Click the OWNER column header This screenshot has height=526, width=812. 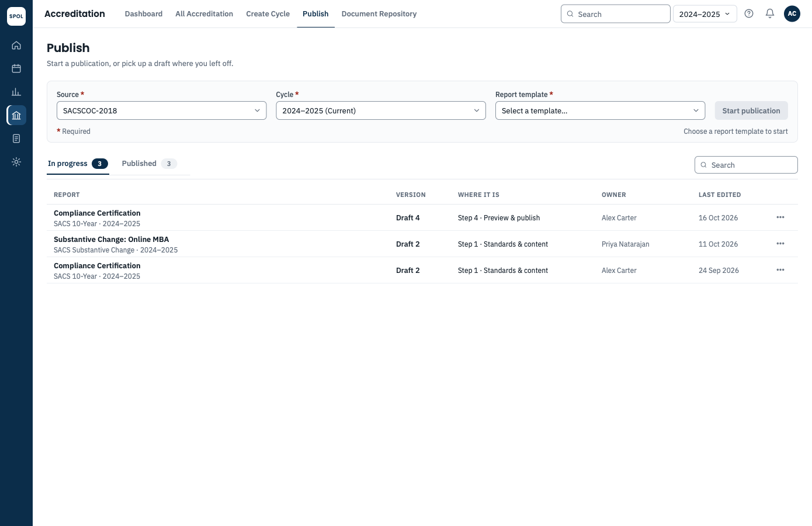[614, 195]
